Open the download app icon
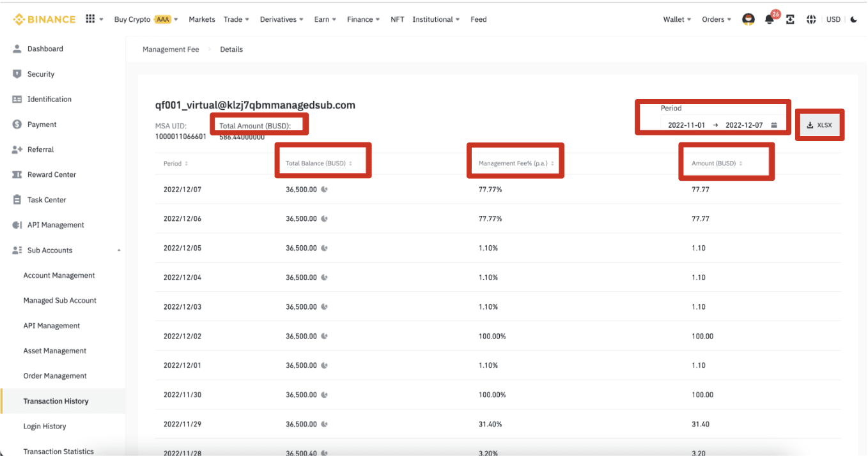Viewport: 868px width, 456px height. pos(791,20)
